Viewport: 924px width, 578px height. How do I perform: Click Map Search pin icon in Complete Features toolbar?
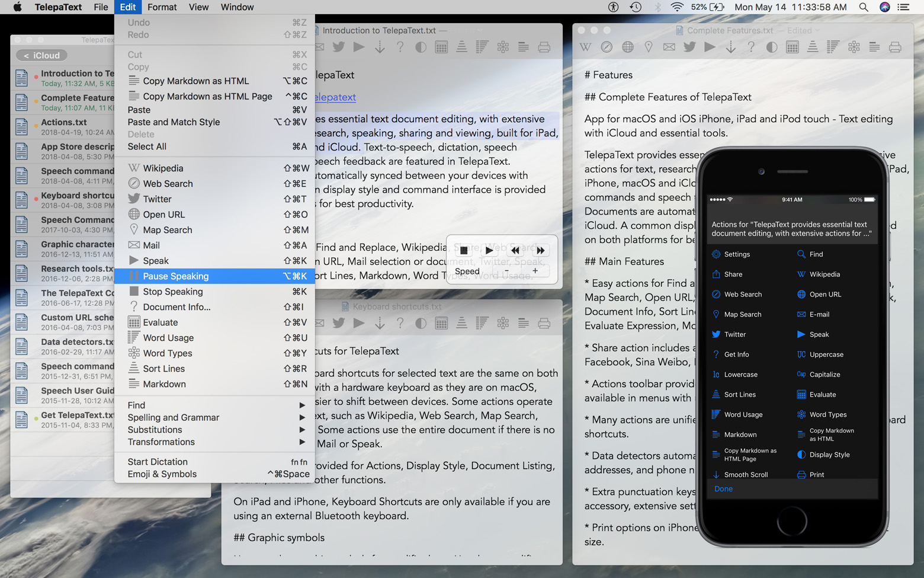(649, 47)
